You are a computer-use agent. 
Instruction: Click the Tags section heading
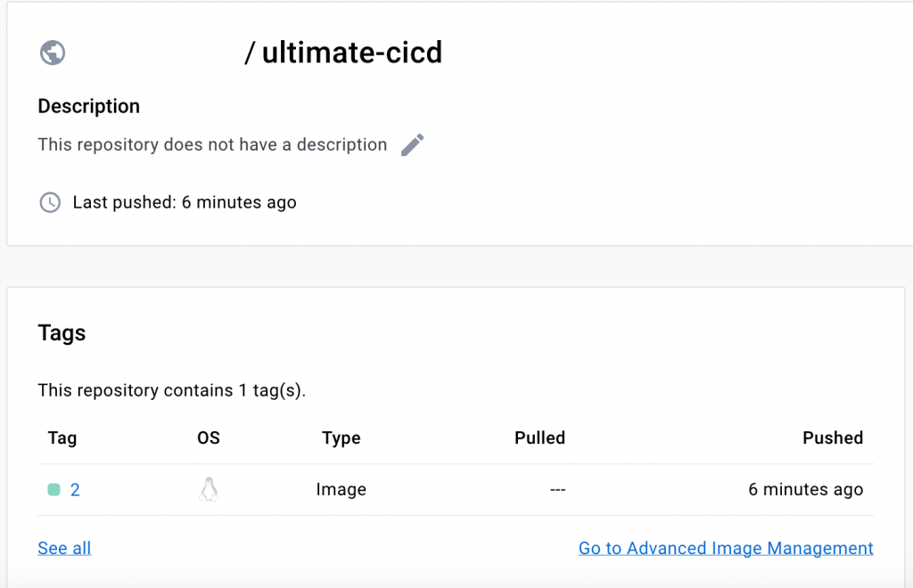(62, 333)
